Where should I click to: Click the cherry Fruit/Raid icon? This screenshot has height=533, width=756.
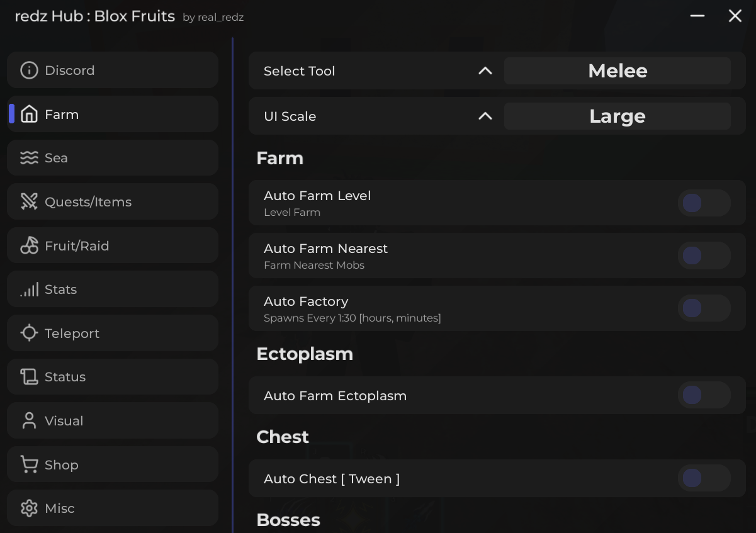click(29, 246)
